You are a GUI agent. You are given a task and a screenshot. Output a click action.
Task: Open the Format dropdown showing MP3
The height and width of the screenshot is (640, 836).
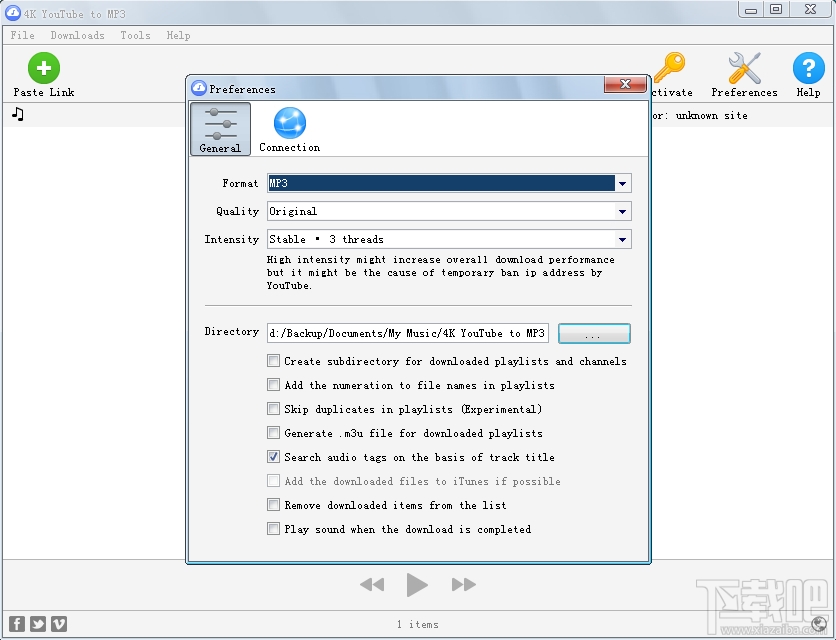tap(623, 183)
